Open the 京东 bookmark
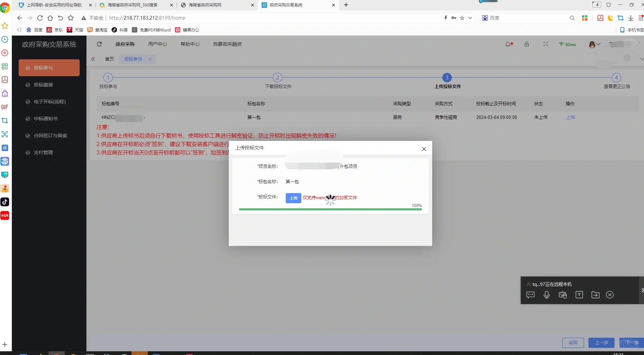 [x=55, y=30]
